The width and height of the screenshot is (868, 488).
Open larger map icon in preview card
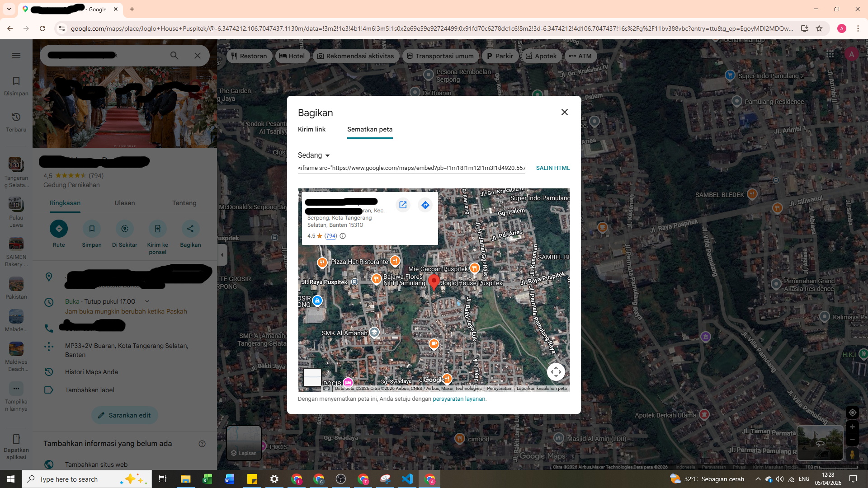pos(403,205)
